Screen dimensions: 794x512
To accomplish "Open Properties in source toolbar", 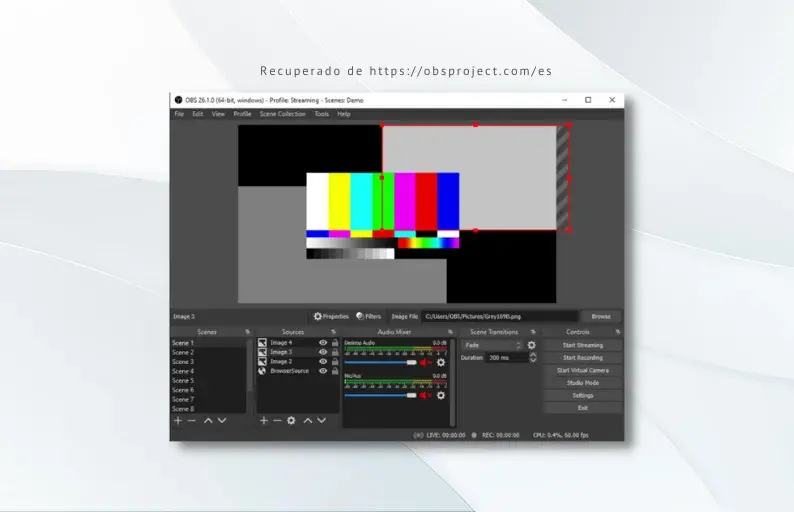I will [x=331, y=317].
